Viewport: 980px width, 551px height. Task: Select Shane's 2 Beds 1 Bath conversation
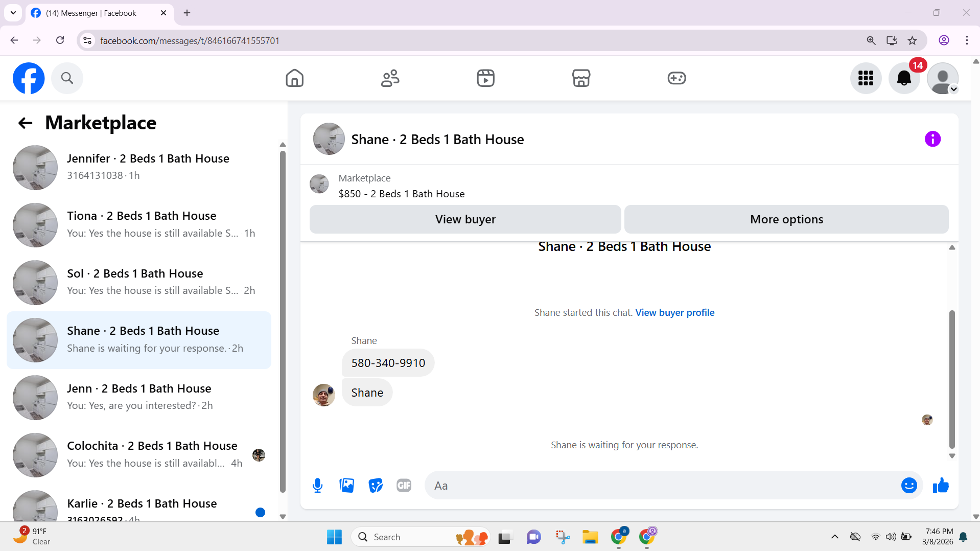click(139, 340)
